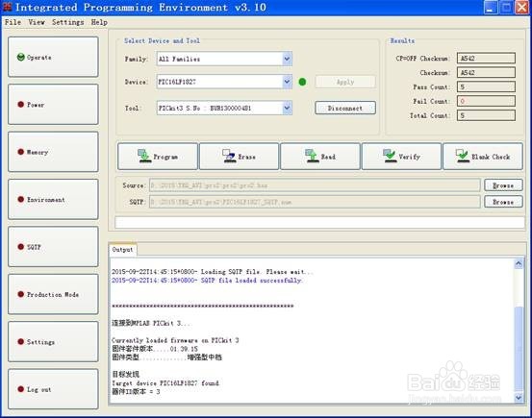Click the PIC16LF1827 device combo box
The height and width of the screenshot is (418, 532).
coord(224,82)
